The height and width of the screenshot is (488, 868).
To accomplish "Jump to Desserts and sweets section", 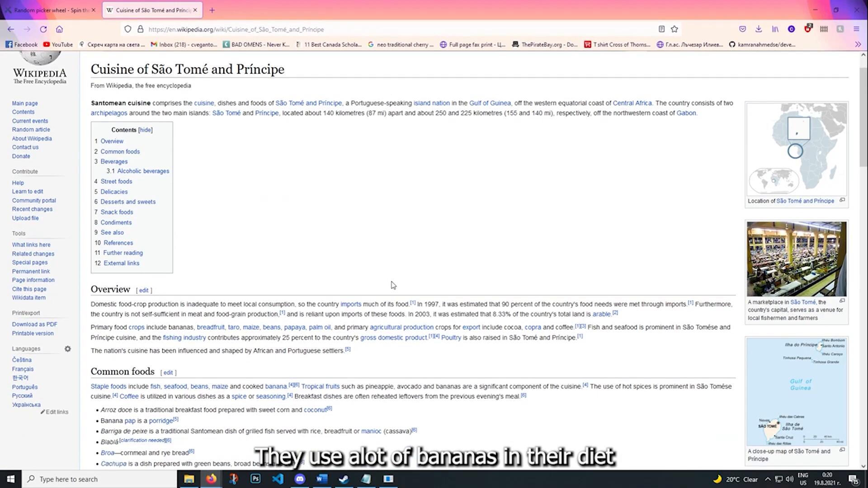I will tap(128, 202).
